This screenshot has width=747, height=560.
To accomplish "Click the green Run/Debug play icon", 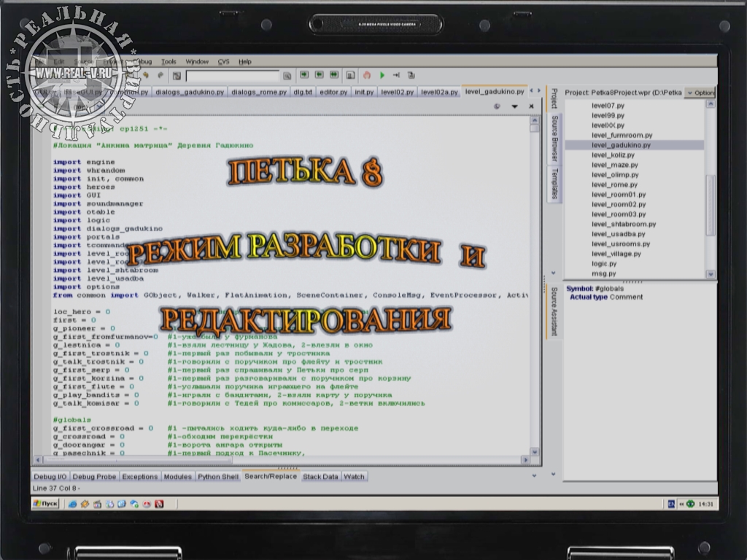I will click(x=382, y=75).
